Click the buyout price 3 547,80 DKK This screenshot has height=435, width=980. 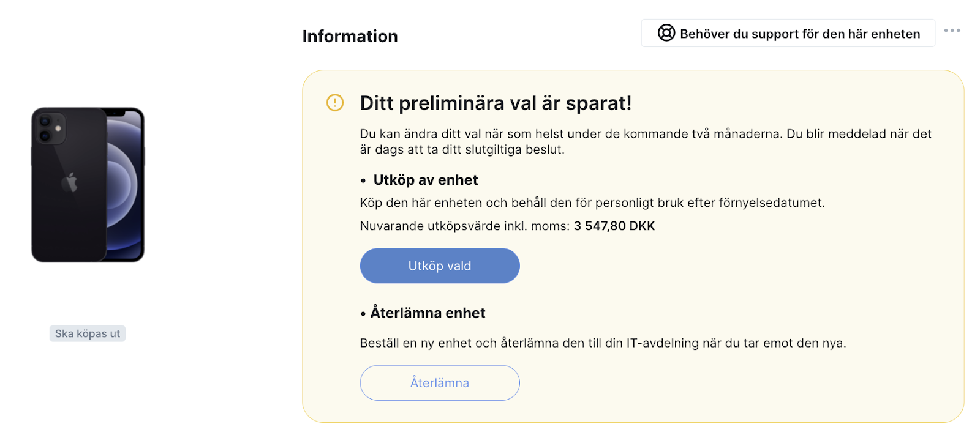(x=614, y=226)
